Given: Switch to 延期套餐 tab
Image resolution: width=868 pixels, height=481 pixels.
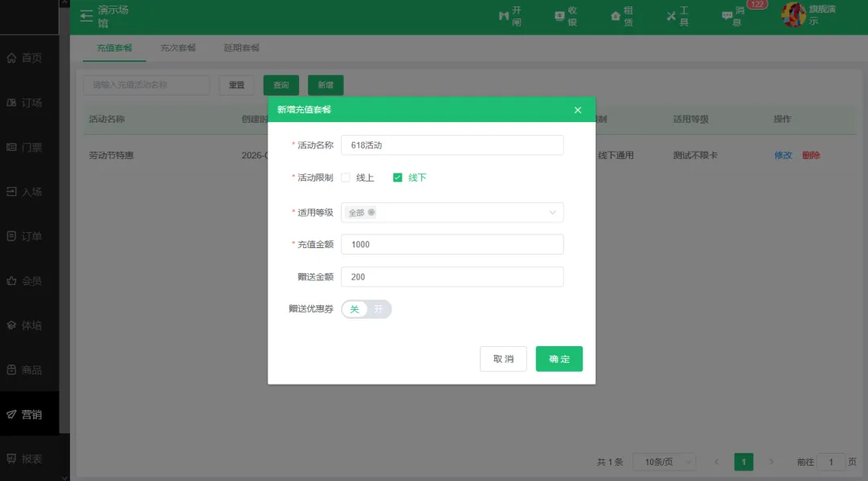Looking at the screenshot, I should click(x=241, y=47).
